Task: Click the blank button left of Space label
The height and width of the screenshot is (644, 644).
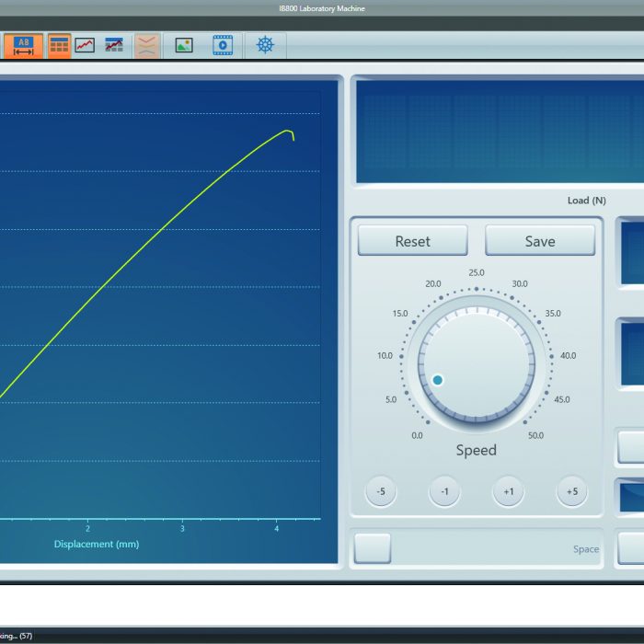Action: [x=373, y=548]
